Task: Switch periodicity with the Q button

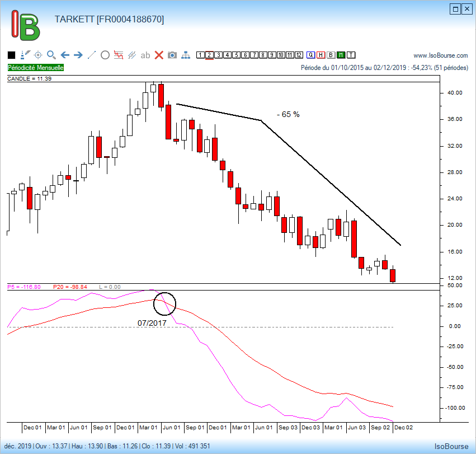Action: tap(310, 55)
